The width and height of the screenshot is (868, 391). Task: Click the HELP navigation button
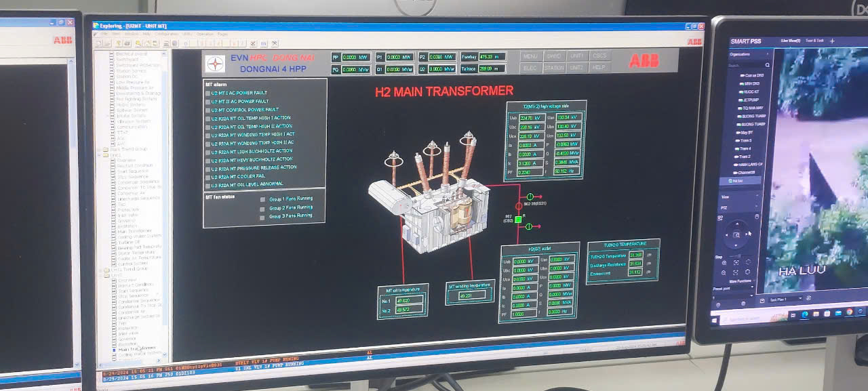[x=599, y=68]
